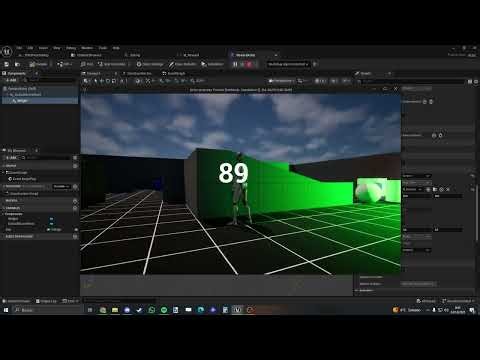Add a new macro with plus icon

click(x=75, y=201)
